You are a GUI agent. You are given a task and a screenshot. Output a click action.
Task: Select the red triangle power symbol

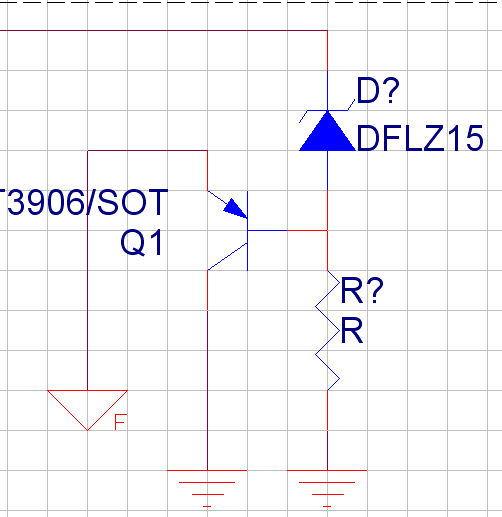click(87, 410)
